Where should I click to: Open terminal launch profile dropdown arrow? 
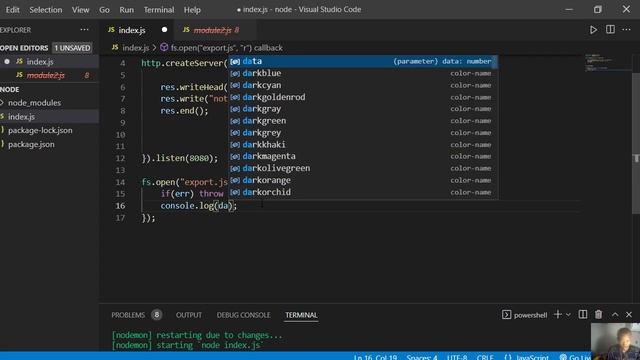click(x=568, y=315)
